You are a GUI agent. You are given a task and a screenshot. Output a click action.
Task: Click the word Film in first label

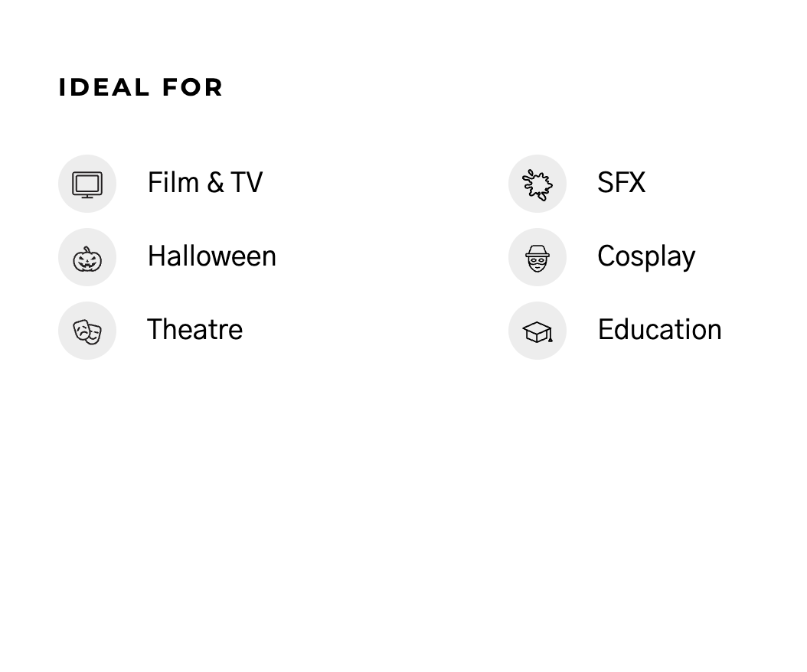tap(173, 183)
